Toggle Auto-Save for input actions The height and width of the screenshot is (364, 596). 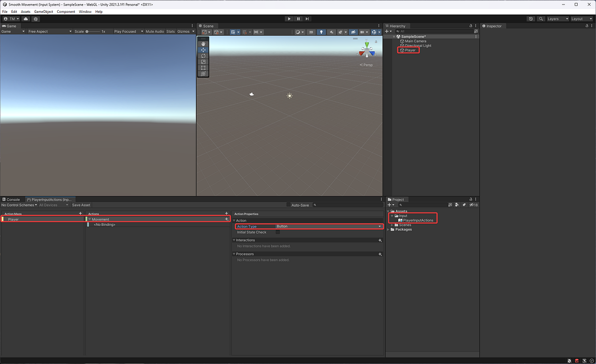[289, 205]
